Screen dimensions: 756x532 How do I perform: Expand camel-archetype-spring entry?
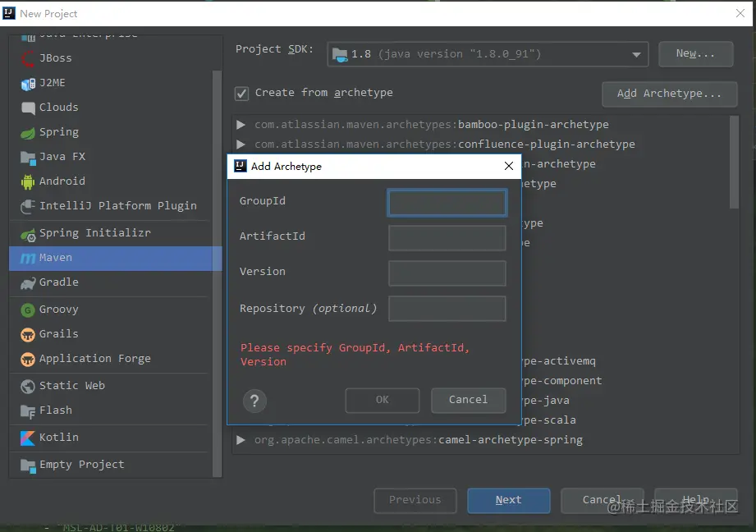pyautogui.click(x=241, y=440)
